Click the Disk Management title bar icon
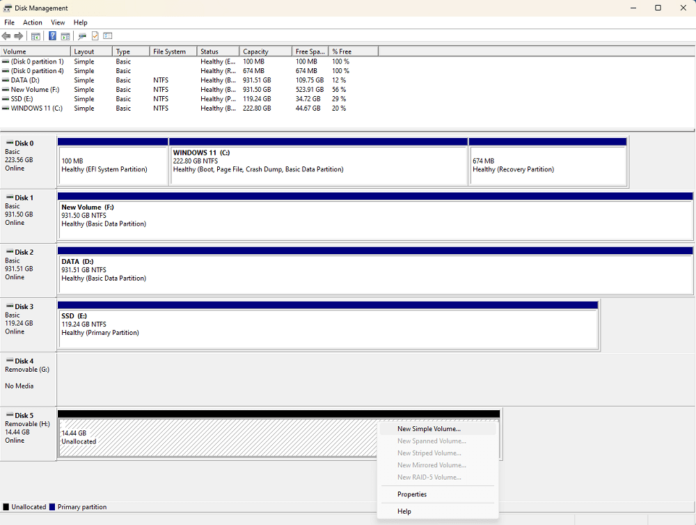 [x=7, y=8]
